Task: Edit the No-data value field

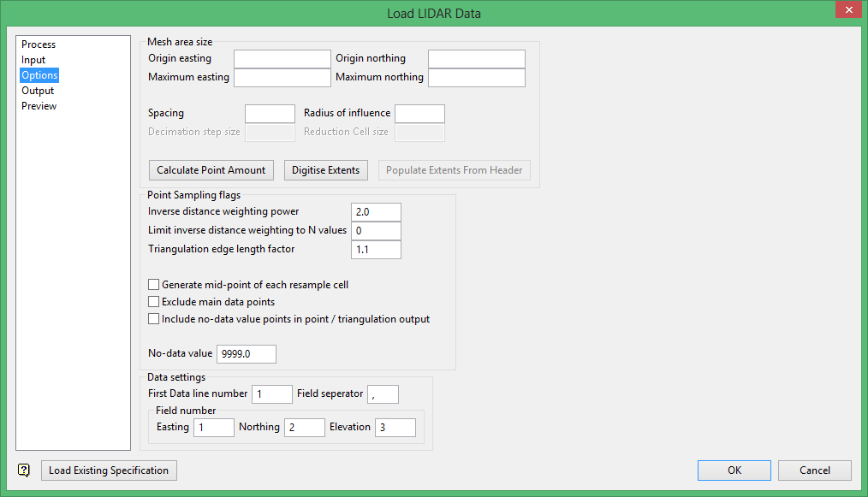Action: pos(247,353)
